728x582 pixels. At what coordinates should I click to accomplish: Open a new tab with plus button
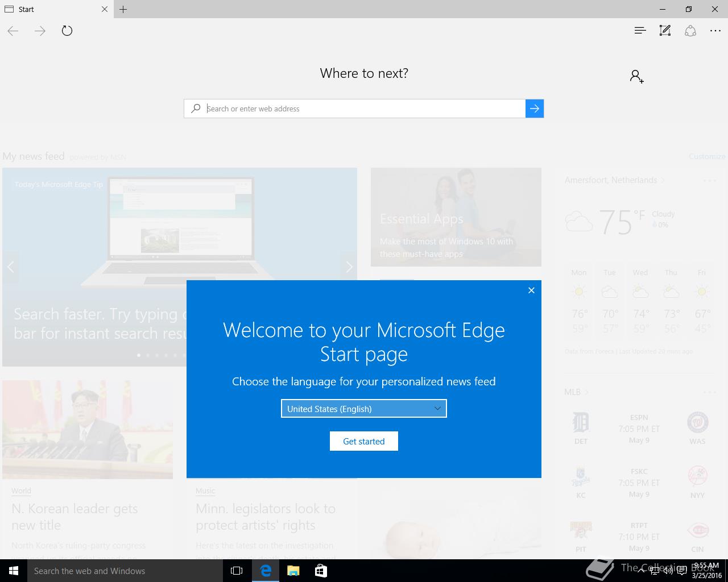123,9
